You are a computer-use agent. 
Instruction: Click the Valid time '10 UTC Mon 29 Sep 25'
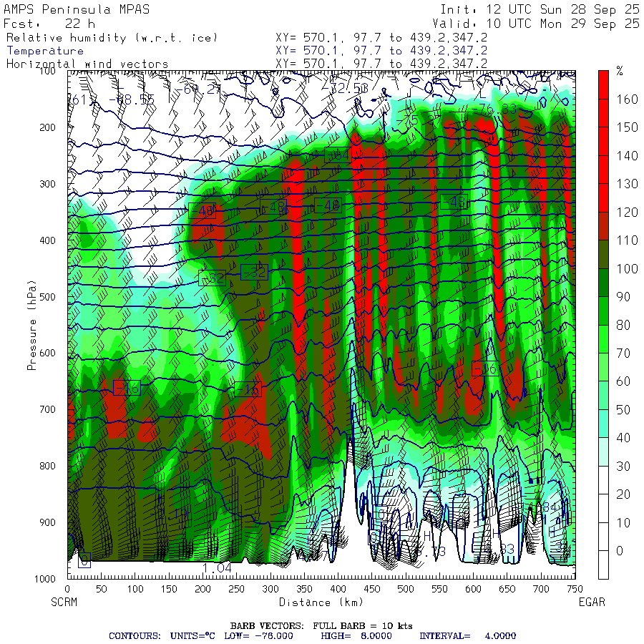(563, 24)
